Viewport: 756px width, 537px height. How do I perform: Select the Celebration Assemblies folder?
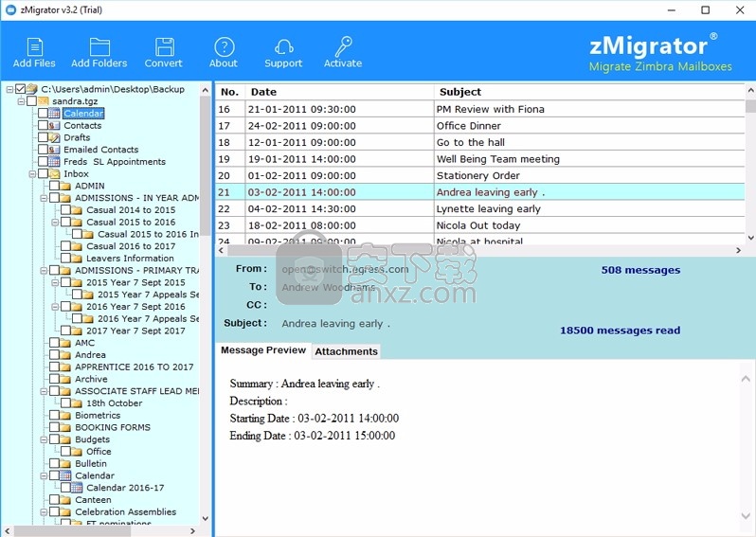[x=125, y=512]
